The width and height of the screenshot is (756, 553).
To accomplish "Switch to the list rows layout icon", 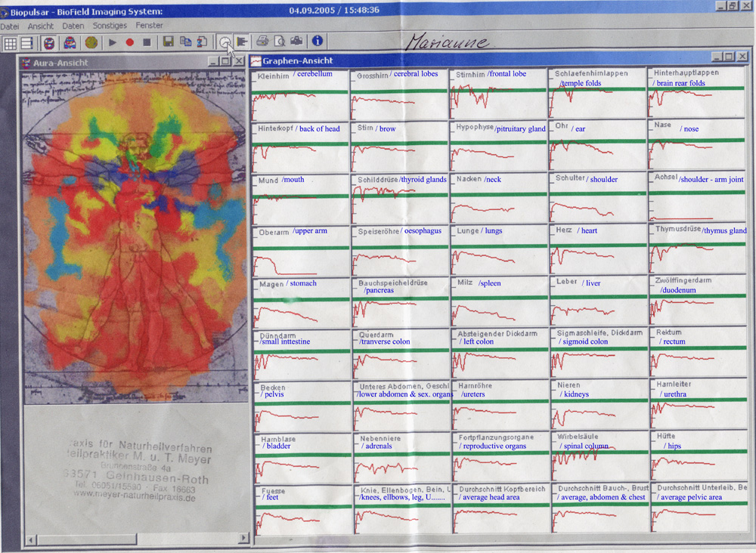I will point(27,43).
